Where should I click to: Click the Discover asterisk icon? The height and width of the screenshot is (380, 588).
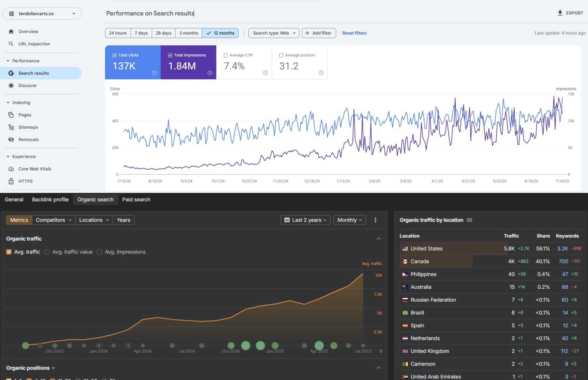coord(11,85)
